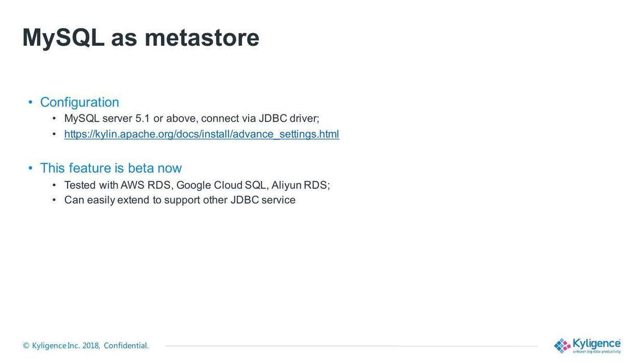Viewport: 644px width, 363px height.
Task: Click the text "Google Cloud SQL"
Action: (x=222, y=185)
